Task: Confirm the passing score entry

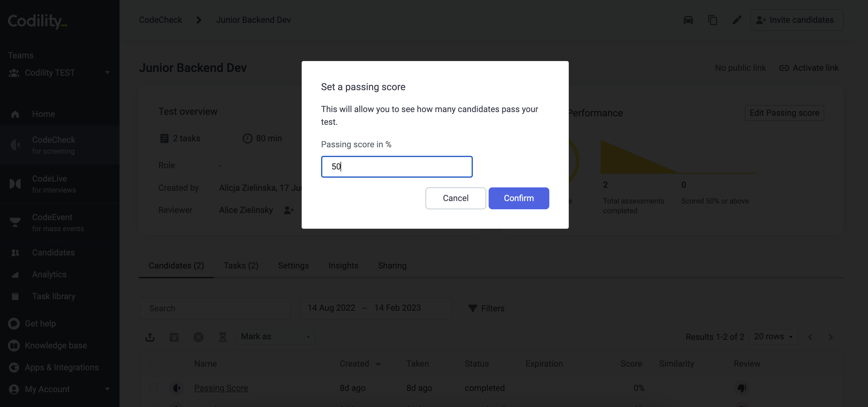Action: tap(519, 198)
